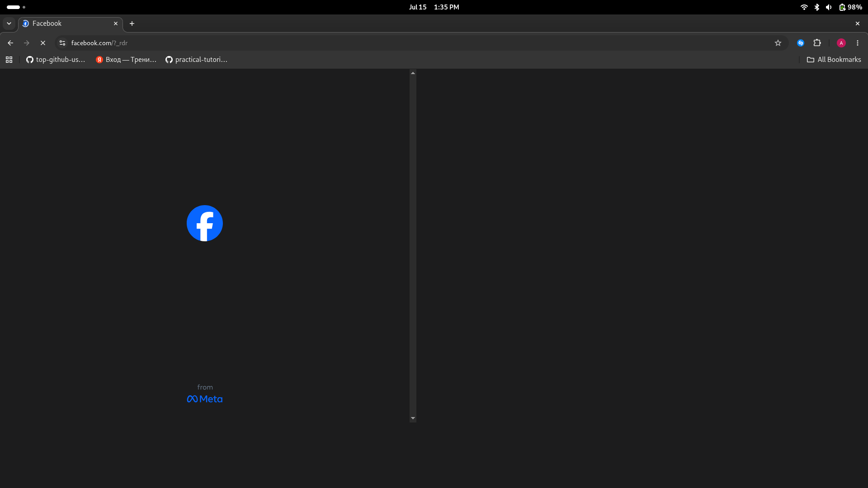The width and height of the screenshot is (868, 488).
Task: Open the Chrome profile avatar
Action: (841, 43)
